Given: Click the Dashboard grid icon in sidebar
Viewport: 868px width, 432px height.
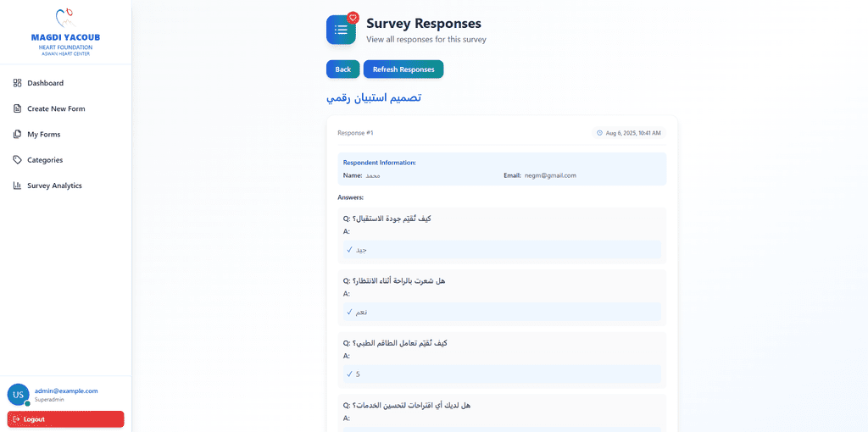Looking at the screenshot, I should click(x=17, y=83).
